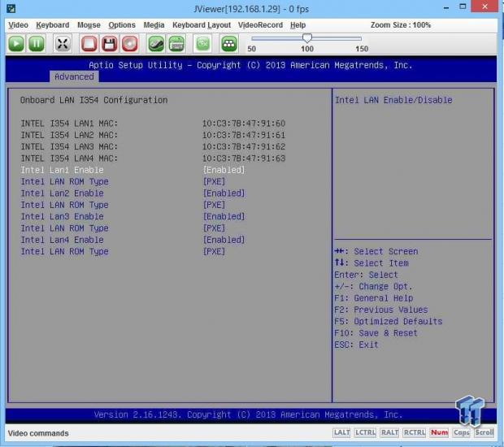Toggle the LALT key indicator
Viewport: 504px width, 447px height.
(x=341, y=432)
